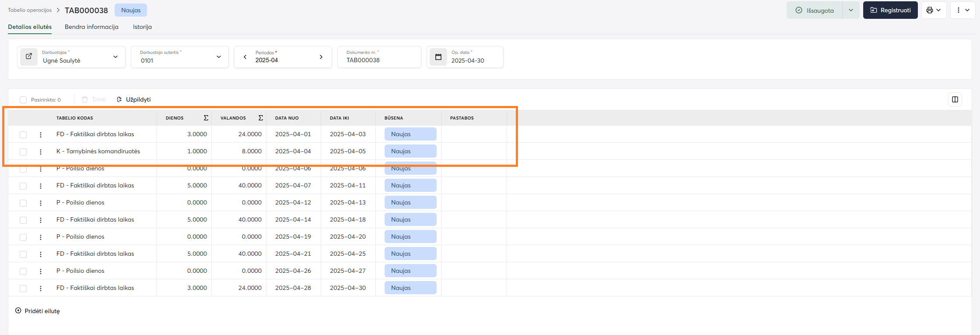This screenshot has width=980, height=335.
Task: Switch to Bendra informacija tab
Action: click(x=91, y=27)
